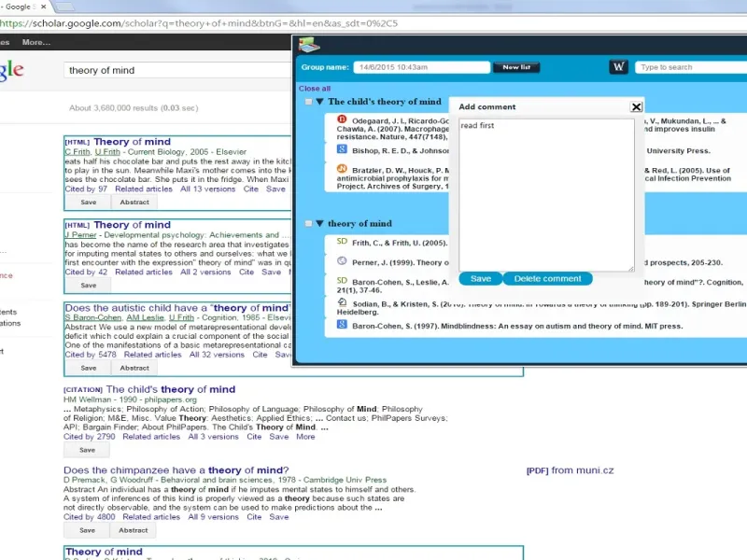Click All 9 versions link
This screenshot has width=747, height=560.
point(213,517)
